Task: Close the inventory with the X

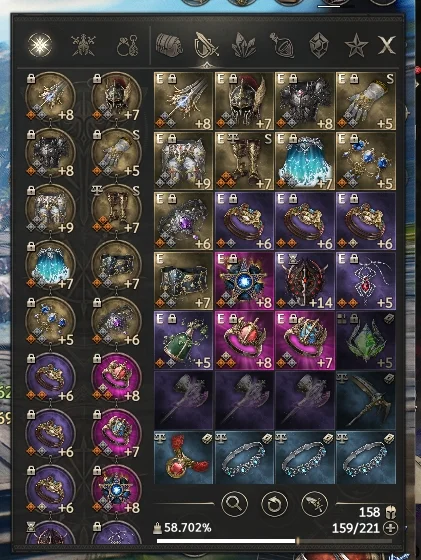Action: (387, 45)
